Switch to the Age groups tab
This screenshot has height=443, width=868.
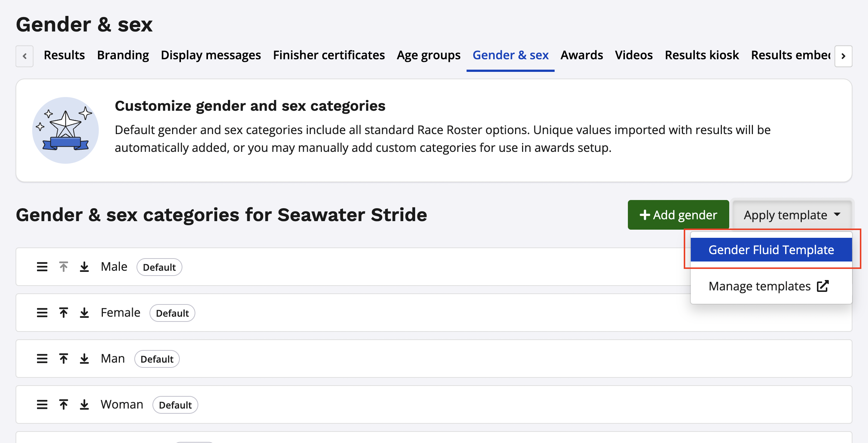[428, 55]
